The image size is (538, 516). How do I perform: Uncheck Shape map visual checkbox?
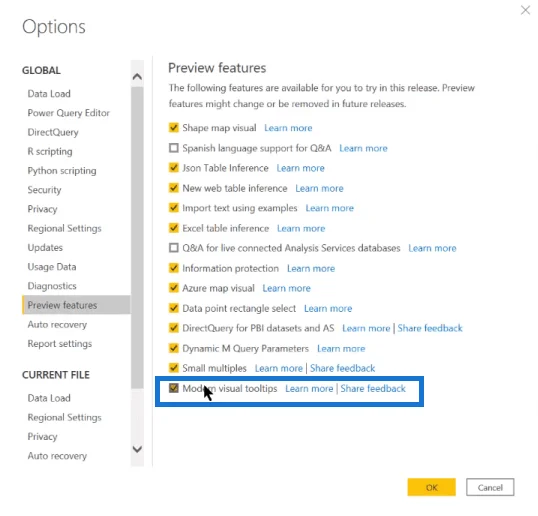coord(174,128)
